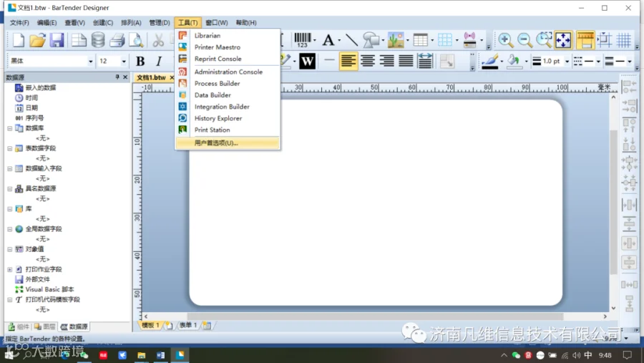The image size is (644, 363).
Task: Open the 文件(F) menu
Action: point(19,23)
